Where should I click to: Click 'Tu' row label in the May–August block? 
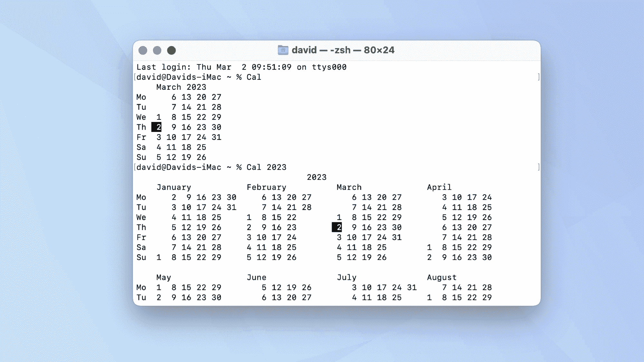point(141,297)
